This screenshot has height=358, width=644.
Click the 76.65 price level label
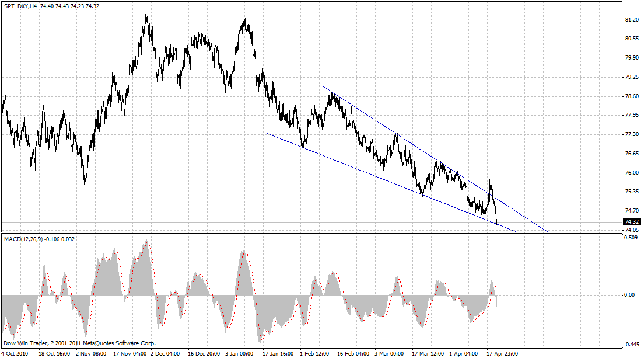tap(632, 154)
